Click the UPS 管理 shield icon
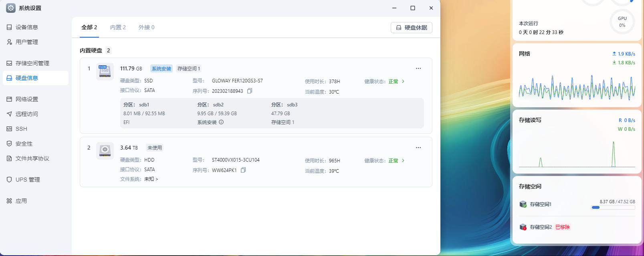The height and width of the screenshot is (256, 644). click(9, 180)
